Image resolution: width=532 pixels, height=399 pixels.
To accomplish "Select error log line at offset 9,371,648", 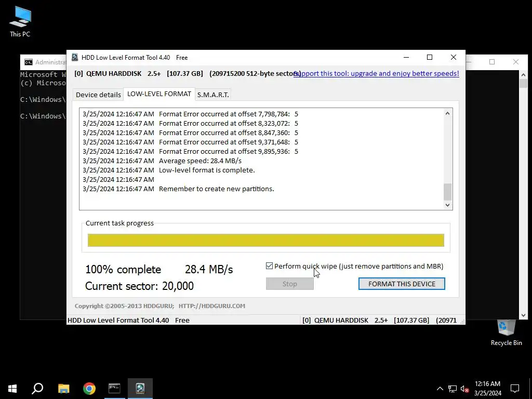I will point(190,142).
